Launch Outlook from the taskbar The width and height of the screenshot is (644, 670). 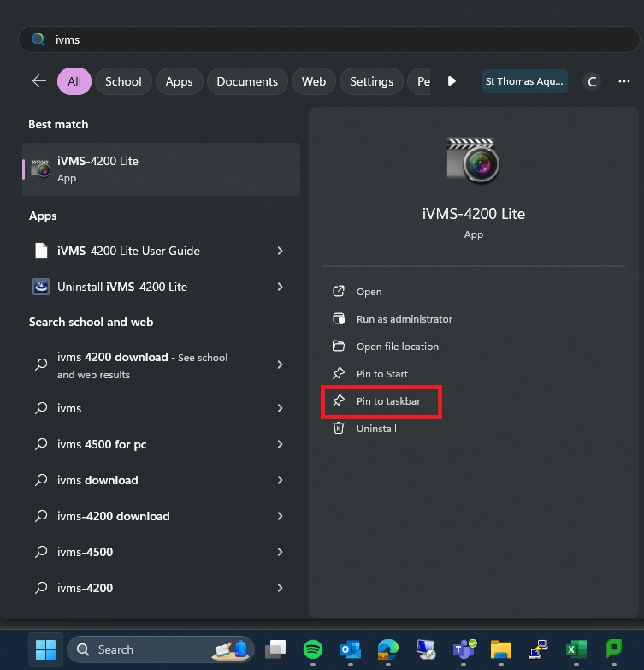pos(350,649)
